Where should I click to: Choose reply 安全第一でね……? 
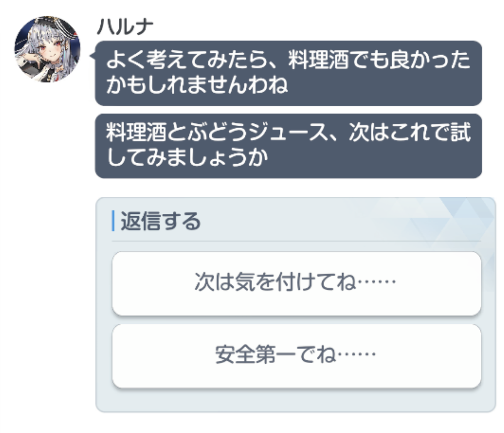point(296,356)
